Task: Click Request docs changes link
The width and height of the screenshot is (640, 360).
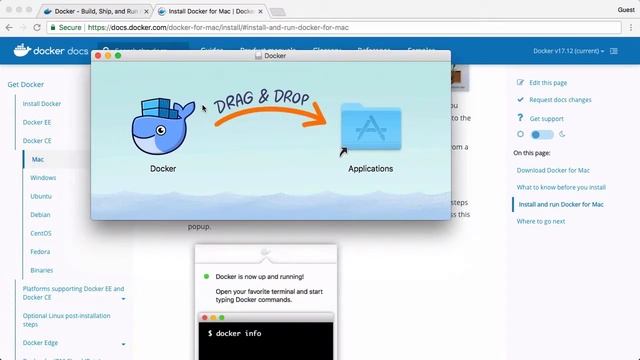Action: [560, 100]
